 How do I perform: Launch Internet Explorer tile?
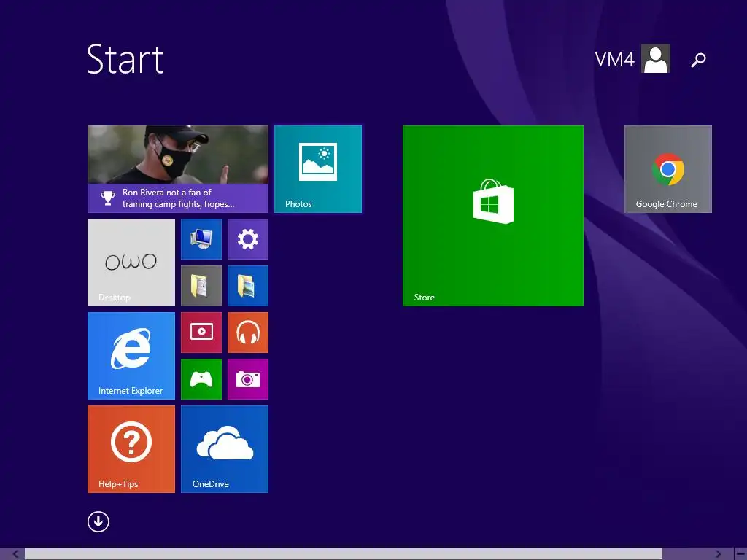pos(131,356)
